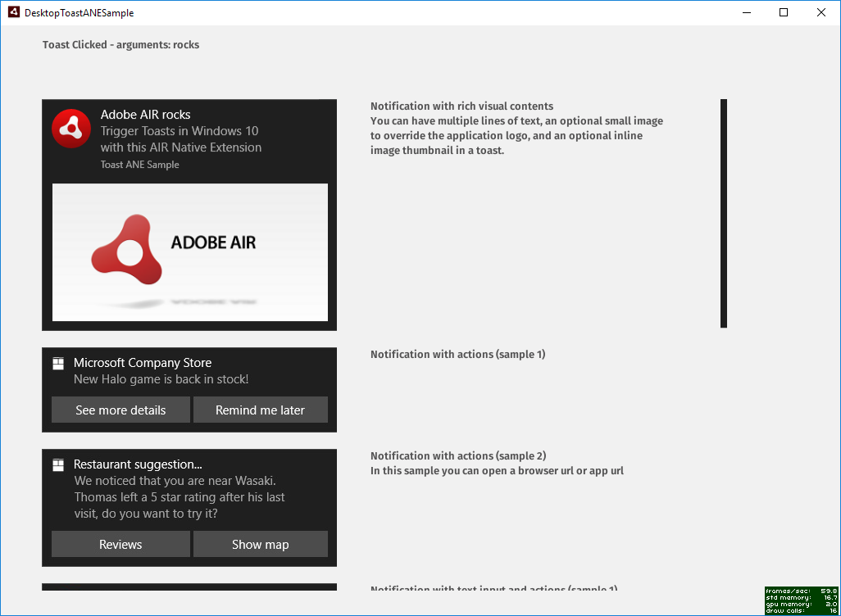Image resolution: width=841 pixels, height=616 pixels.
Task: Click 'New Halo game is back in stock!' text
Action: coord(161,379)
